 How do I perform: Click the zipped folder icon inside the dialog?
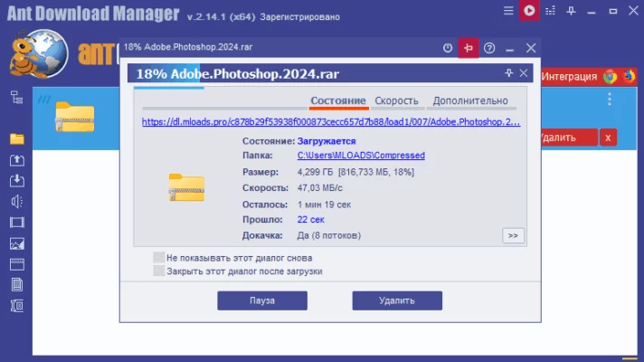[186, 187]
